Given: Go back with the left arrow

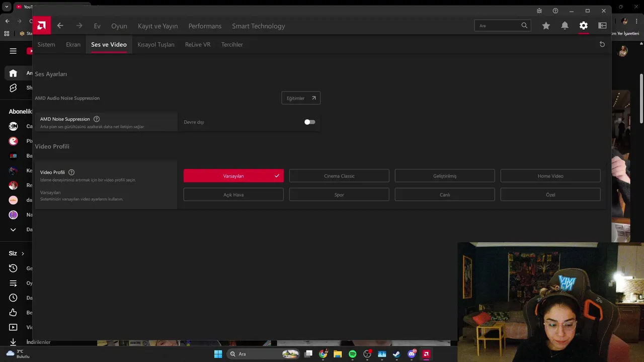Looking at the screenshot, I should tap(60, 26).
